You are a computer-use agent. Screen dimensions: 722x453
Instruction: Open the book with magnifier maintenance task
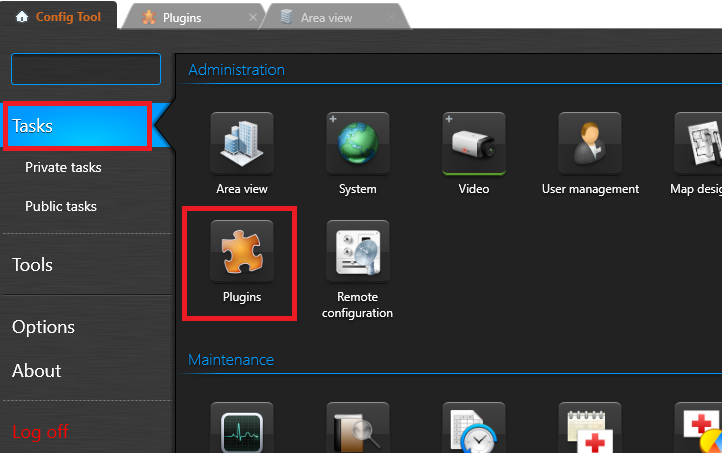[358, 428]
